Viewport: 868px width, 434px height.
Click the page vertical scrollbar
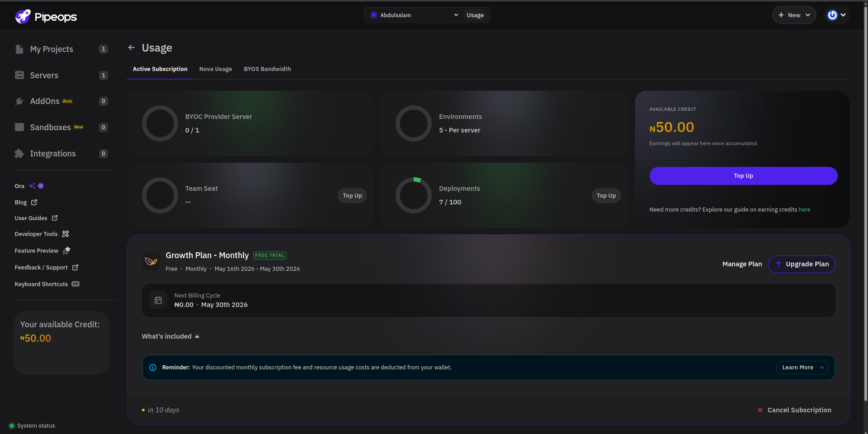pos(865,203)
